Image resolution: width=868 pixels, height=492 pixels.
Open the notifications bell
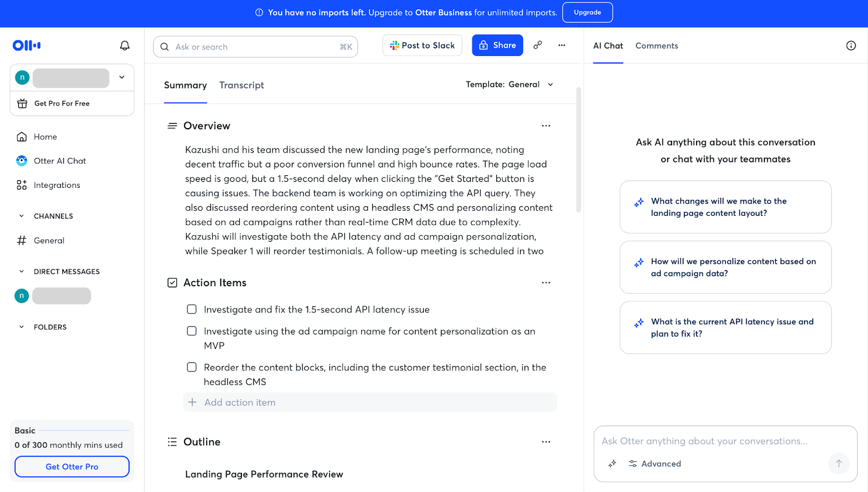coord(125,46)
